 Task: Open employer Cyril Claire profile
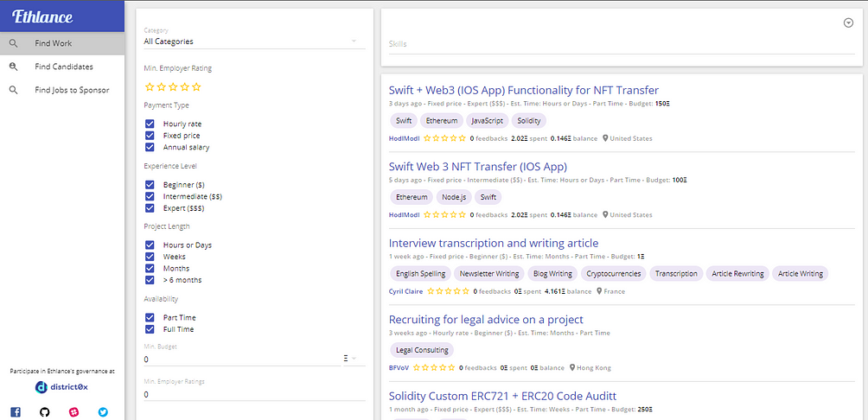tap(405, 291)
